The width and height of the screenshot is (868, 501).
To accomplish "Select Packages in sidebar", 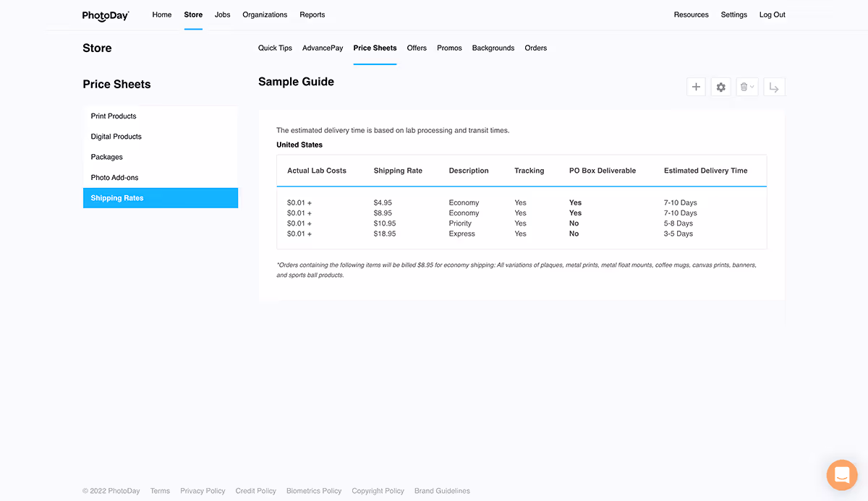I will click(x=161, y=157).
